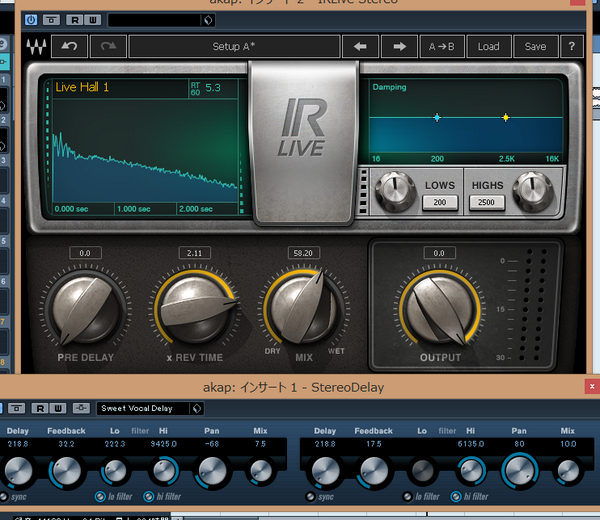The width and height of the screenshot is (600, 520).
Task: Click the DRY/WET MIX knob
Action: click(x=303, y=310)
